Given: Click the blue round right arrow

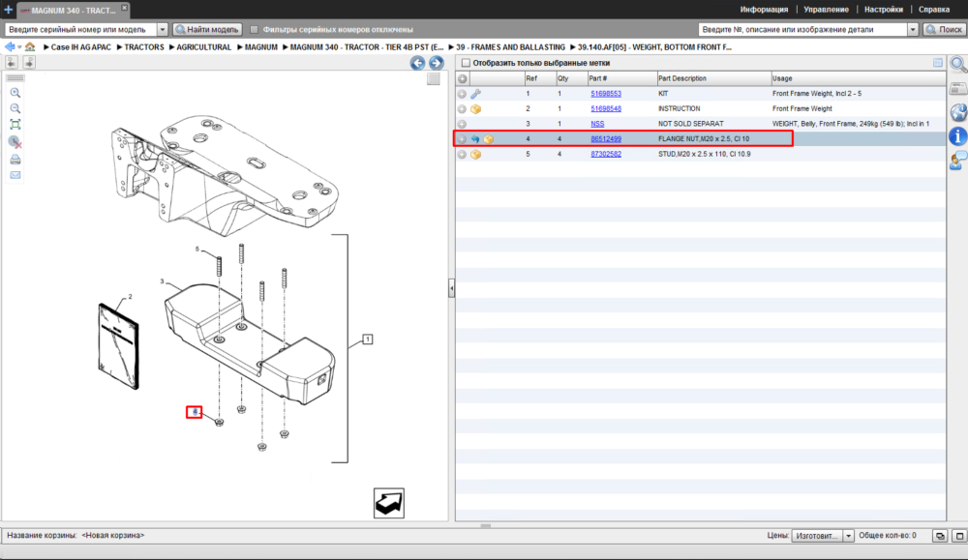Looking at the screenshot, I should 437,62.
